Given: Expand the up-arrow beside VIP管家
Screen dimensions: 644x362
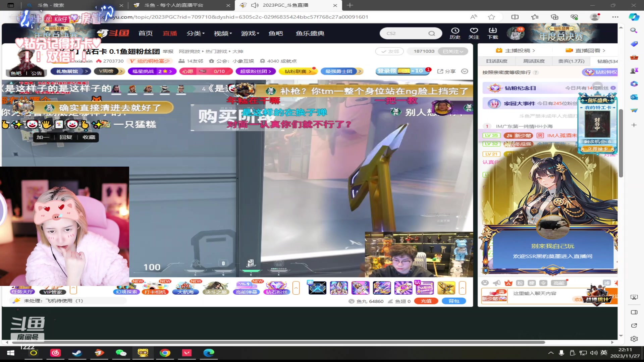Looking at the screenshot, I should (73, 290).
